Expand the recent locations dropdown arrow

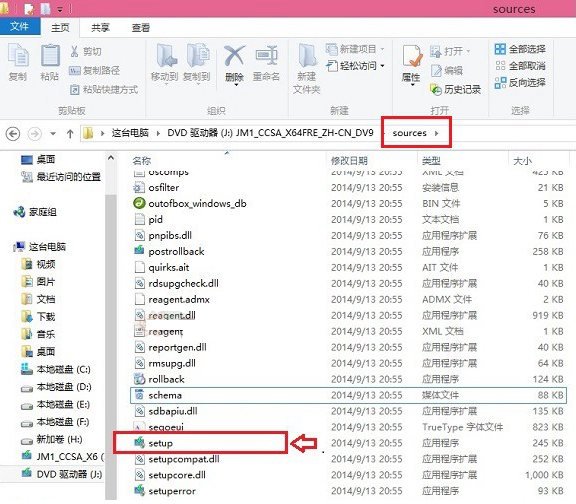[53, 134]
